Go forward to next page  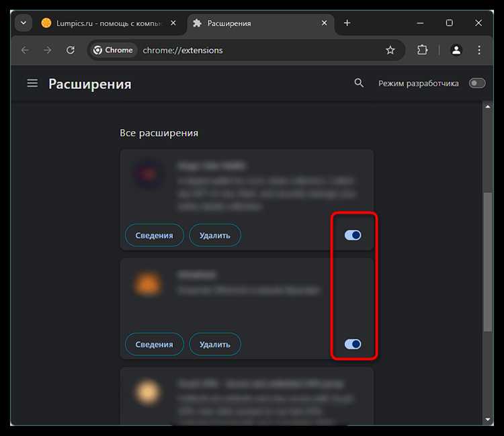pyautogui.click(x=48, y=50)
